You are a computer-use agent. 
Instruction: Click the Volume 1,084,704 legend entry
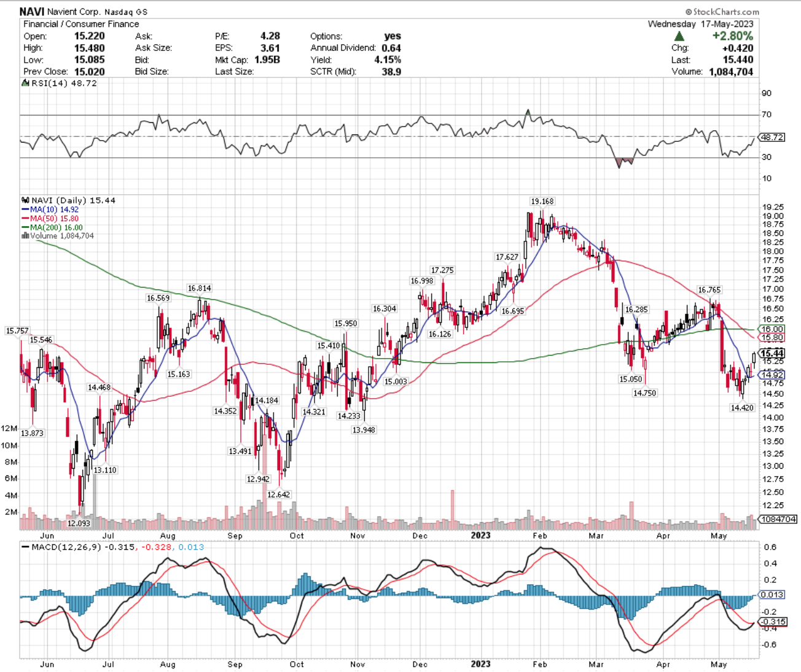point(58,236)
